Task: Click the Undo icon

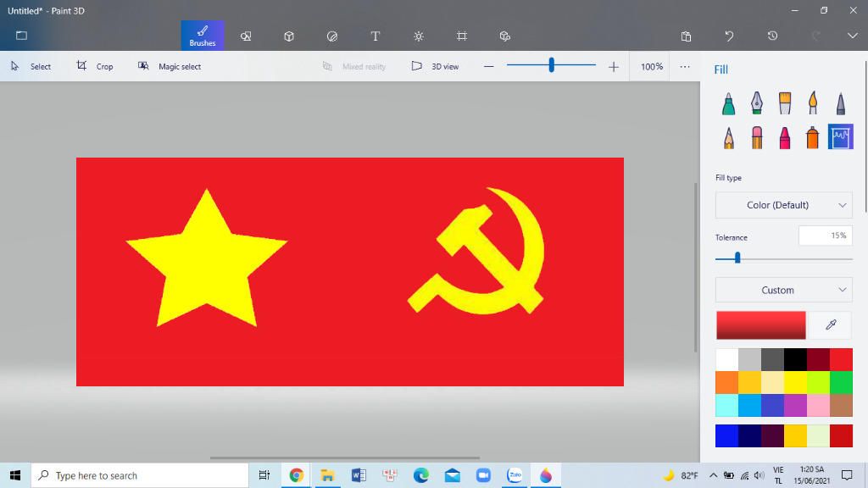Action: (x=729, y=36)
